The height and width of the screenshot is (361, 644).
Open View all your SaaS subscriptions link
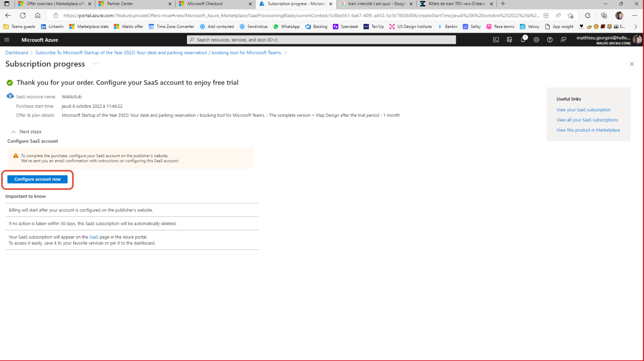[x=587, y=120]
